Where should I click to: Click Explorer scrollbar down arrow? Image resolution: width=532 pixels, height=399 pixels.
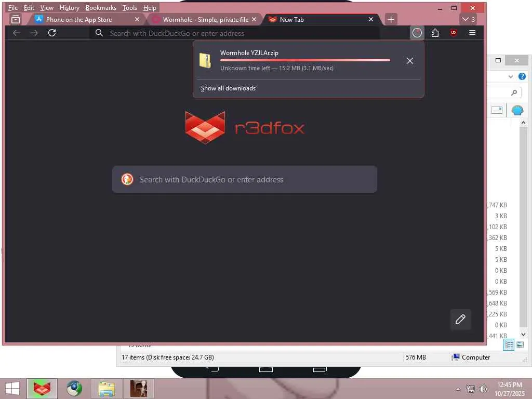[523, 335]
